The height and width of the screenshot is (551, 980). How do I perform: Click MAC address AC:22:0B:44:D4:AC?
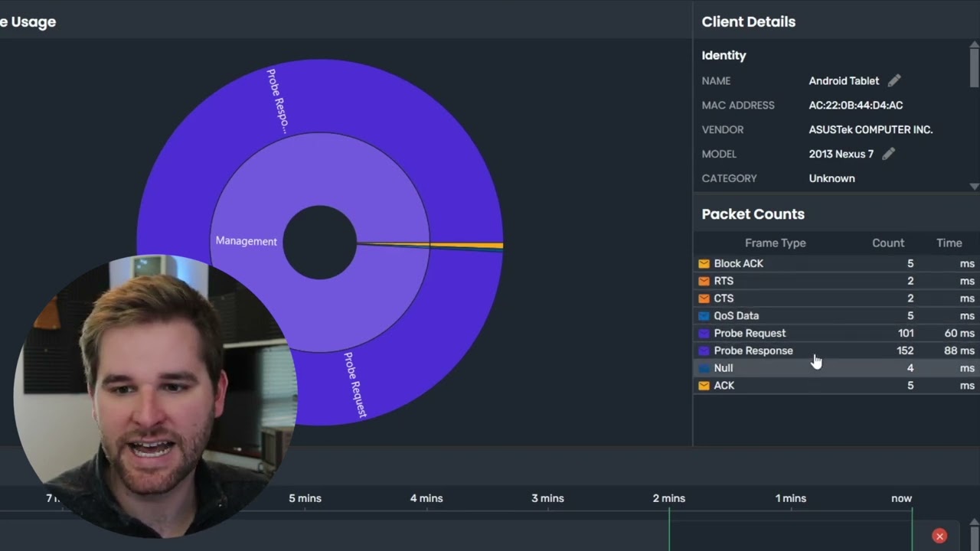(856, 105)
